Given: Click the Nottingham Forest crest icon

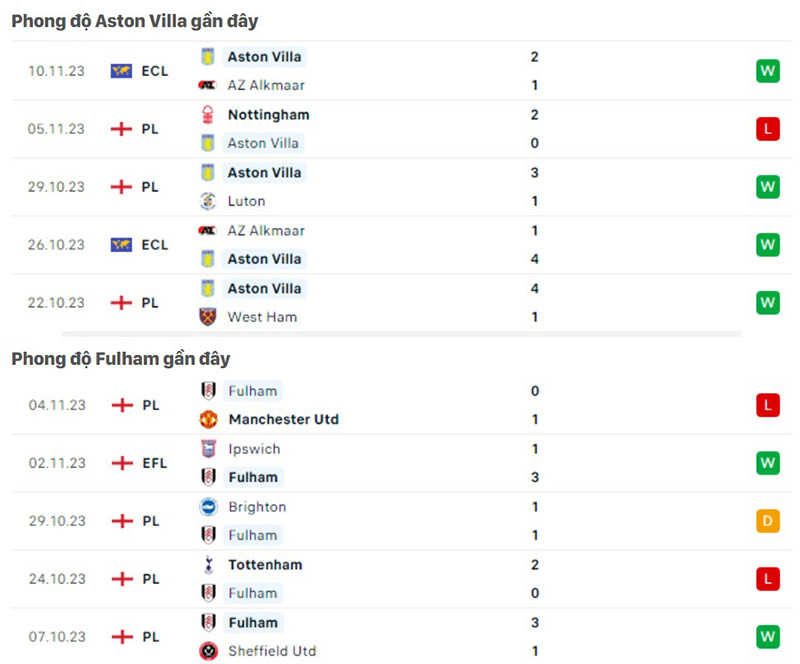Looking at the screenshot, I should (207, 114).
